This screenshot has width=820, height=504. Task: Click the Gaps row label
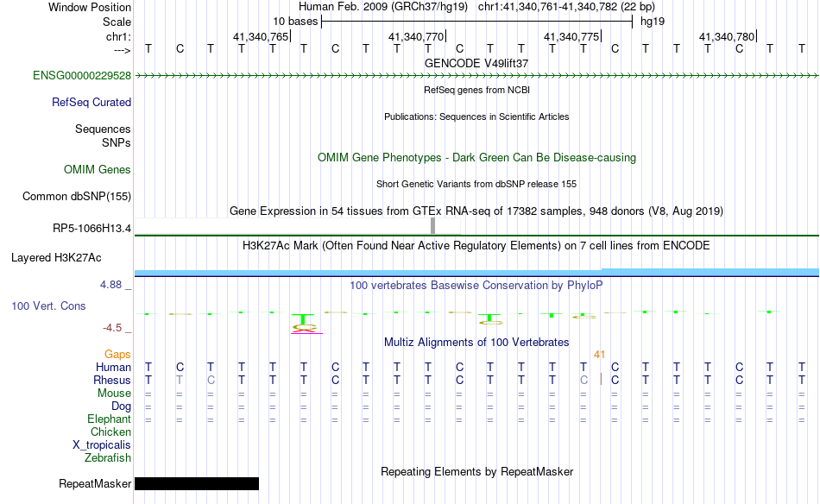coord(117,355)
